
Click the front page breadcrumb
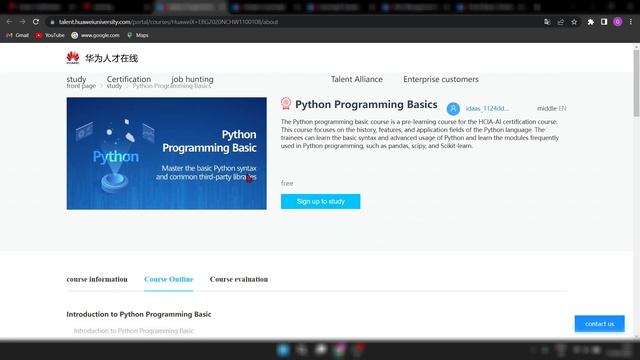click(x=81, y=86)
